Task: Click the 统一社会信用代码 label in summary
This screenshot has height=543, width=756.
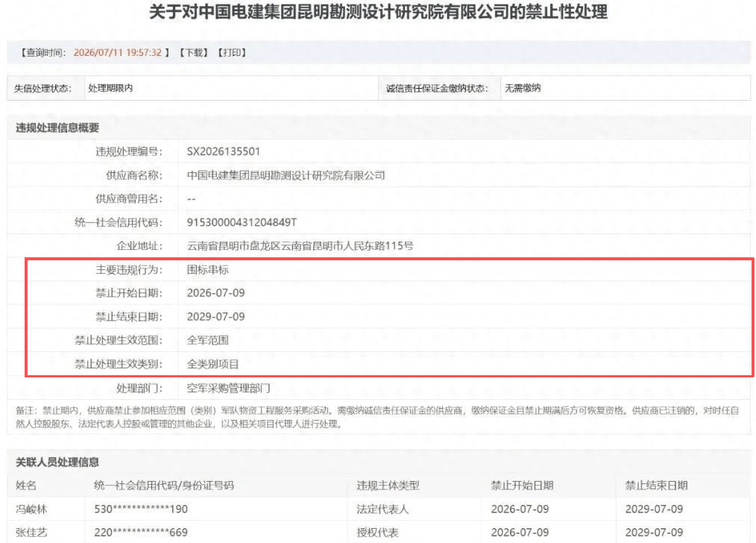Action: pyautogui.click(x=119, y=222)
